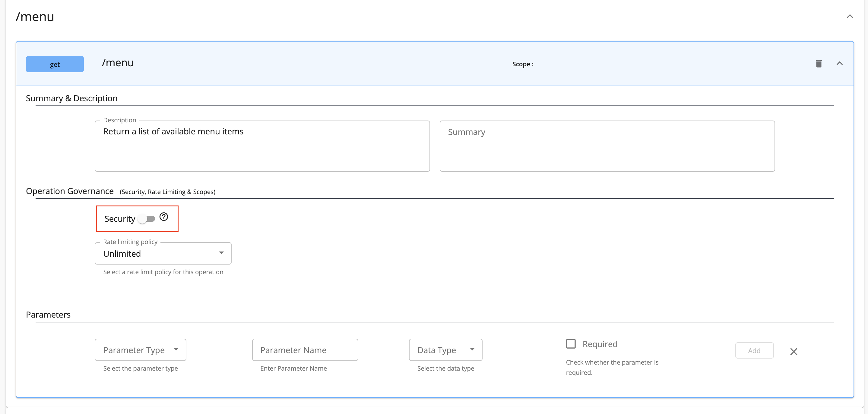Viewport: 868px width, 414px height.
Task: Click the Parameter Name input field
Action: pos(305,350)
